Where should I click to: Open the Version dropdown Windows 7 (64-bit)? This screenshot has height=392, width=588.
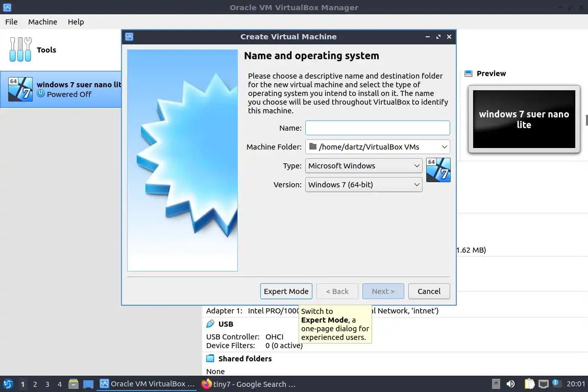coord(364,185)
